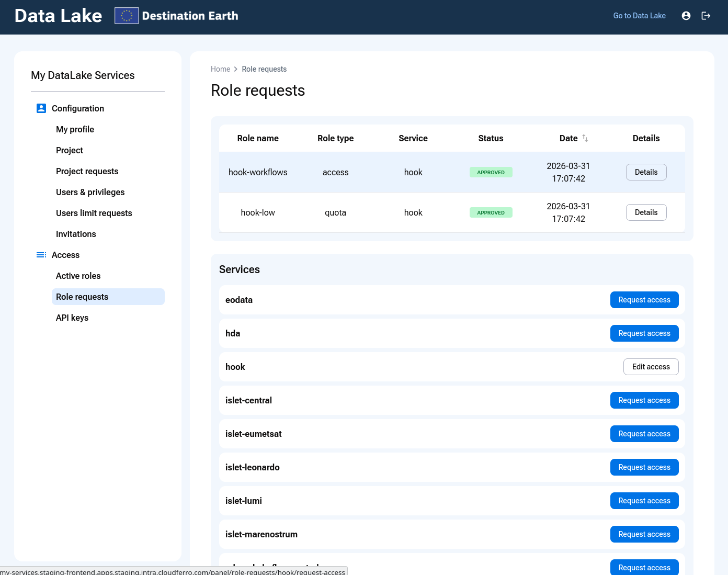
Task: Click APPROVED badge for hook-workflows
Action: tap(491, 172)
